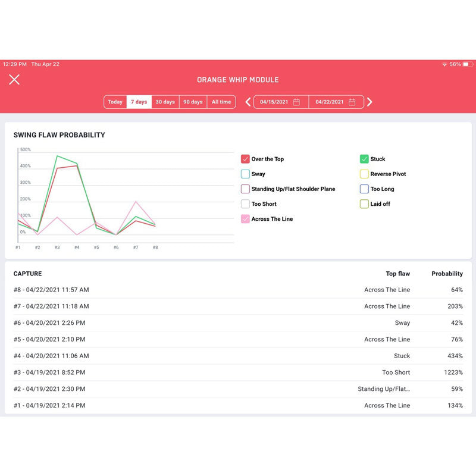Click the CAPTURE column header
Viewport: 476px width, 476px height.
click(x=27, y=274)
